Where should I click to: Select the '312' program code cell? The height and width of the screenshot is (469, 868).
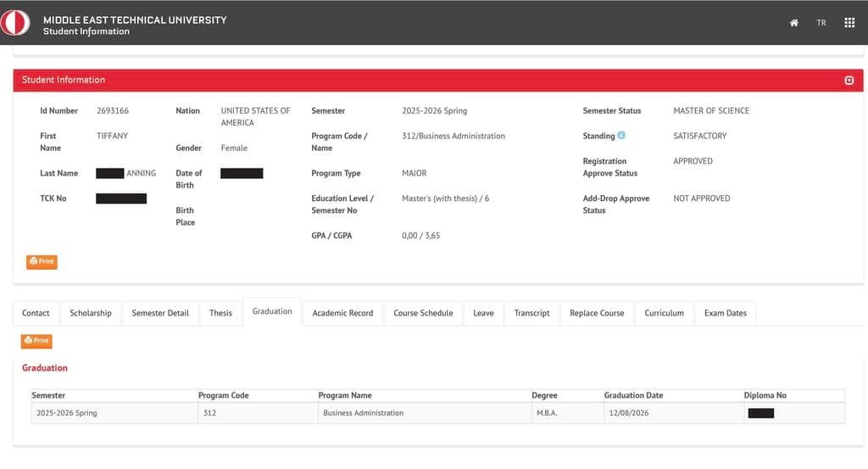pos(258,413)
